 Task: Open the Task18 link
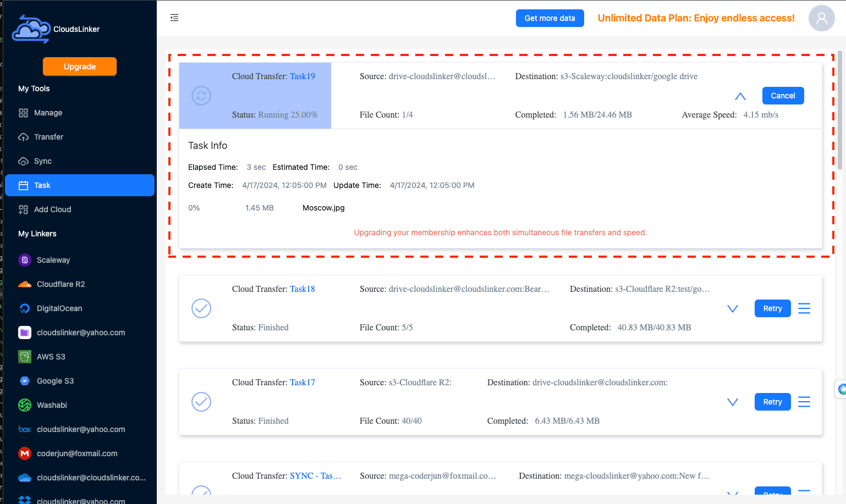coord(303,289)
